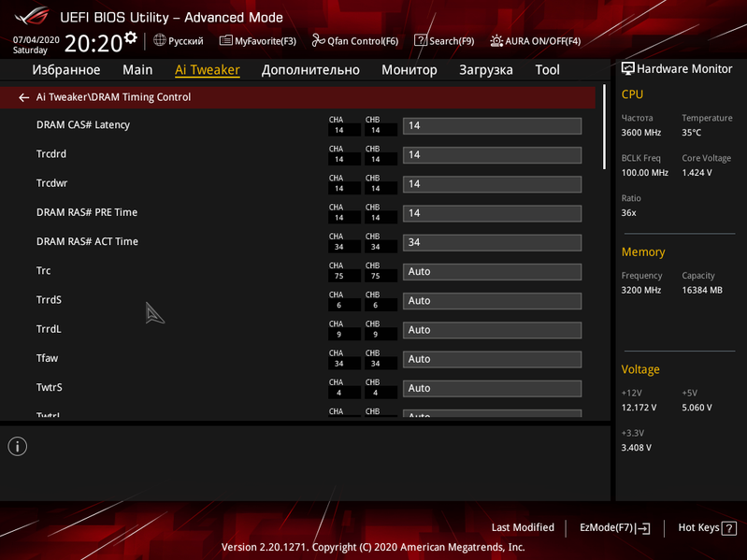Select the DRAM RAS# ACT Time label
This screenshot has width=747, height=560.
click(x=87, y=241)
